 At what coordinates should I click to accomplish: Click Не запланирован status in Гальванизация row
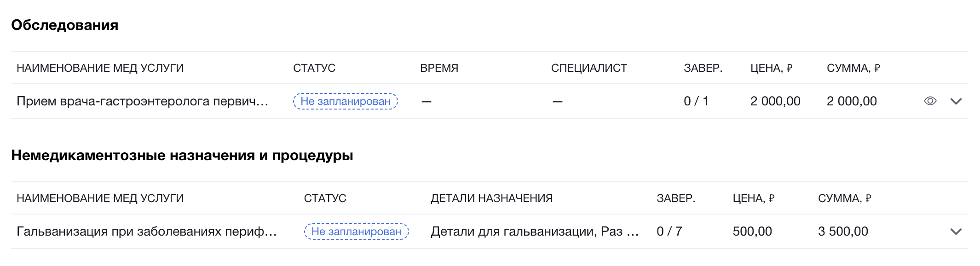(356, 231)
